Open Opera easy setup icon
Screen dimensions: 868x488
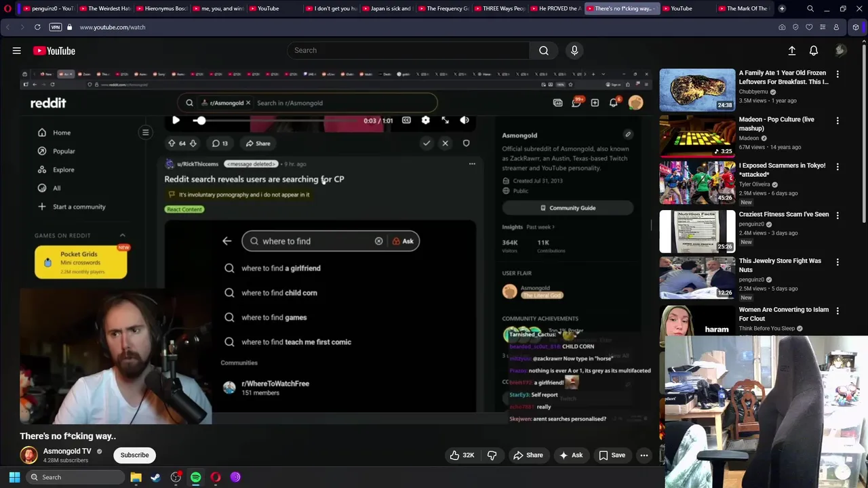point(823,27)
